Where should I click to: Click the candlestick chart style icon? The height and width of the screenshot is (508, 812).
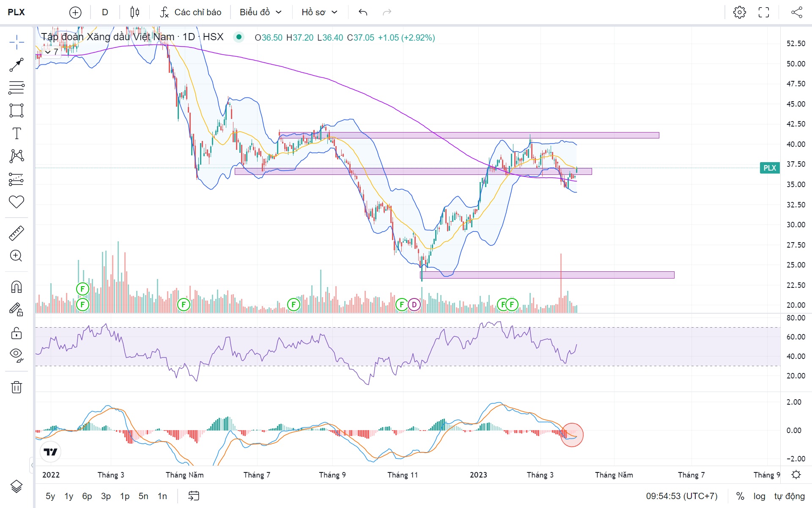tap(134, 12)
